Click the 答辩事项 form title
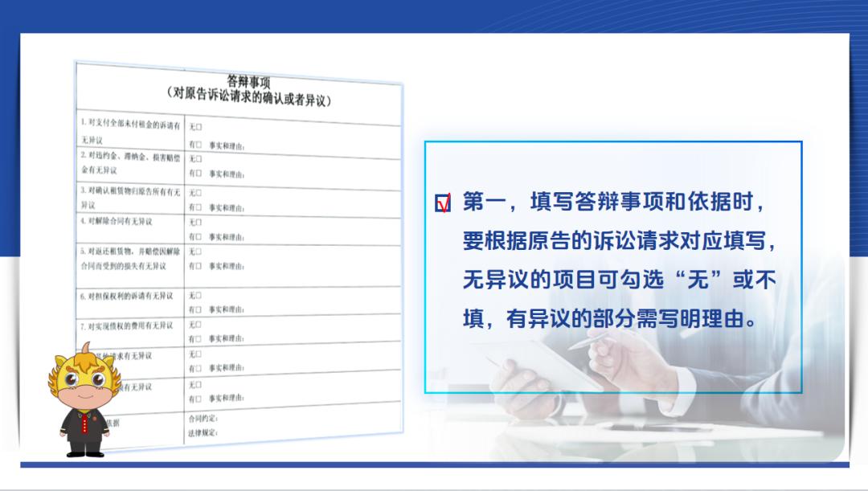The width and height of the screenshot is (868, 491). (x=248, y=82)
